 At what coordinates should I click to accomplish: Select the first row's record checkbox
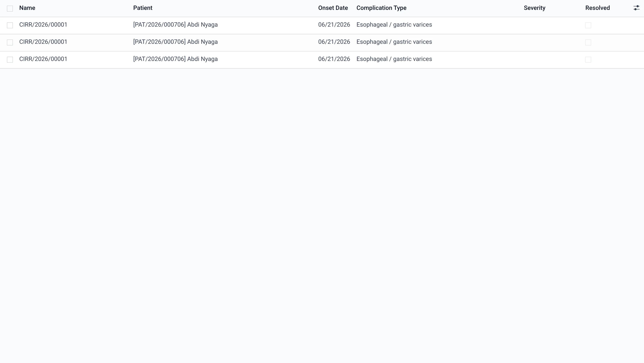(x=10, y=25)
